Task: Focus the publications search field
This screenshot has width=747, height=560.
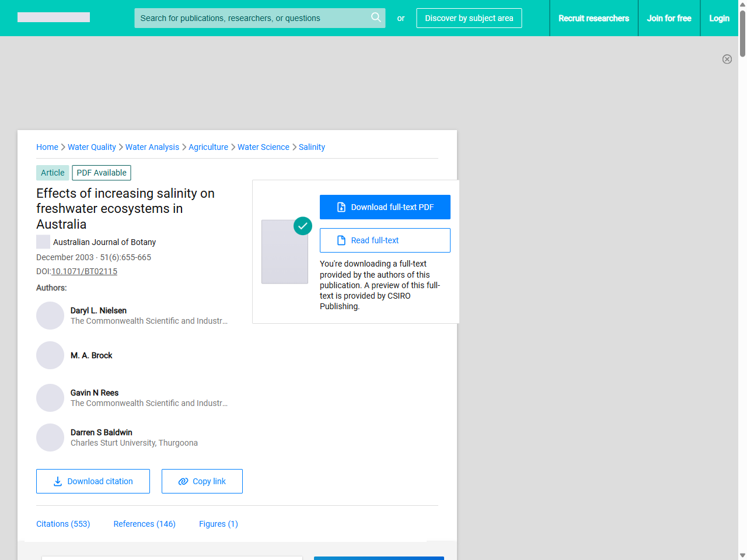Action: tap(251, 18)
